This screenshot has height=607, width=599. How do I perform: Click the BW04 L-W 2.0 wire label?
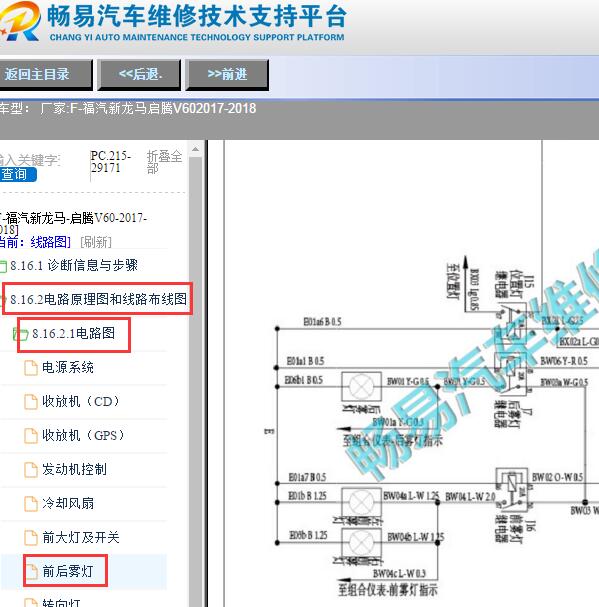coord(470,496)
